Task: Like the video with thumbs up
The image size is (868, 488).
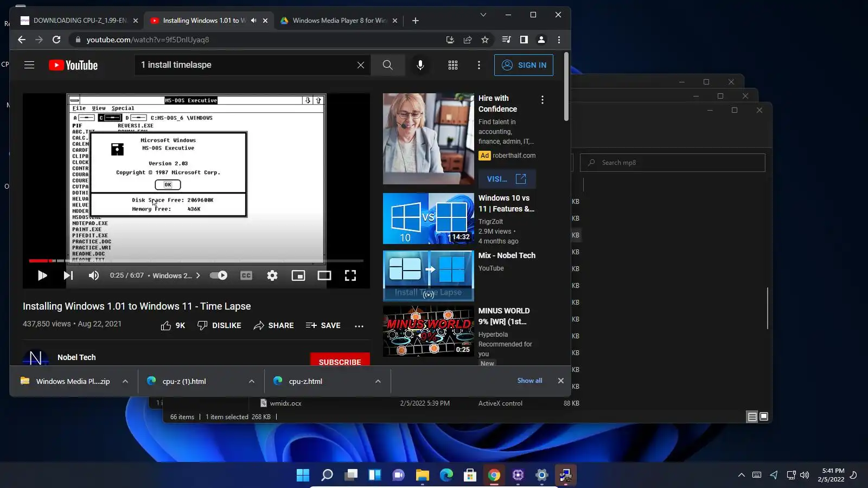Action: click(x=173, y=325)
